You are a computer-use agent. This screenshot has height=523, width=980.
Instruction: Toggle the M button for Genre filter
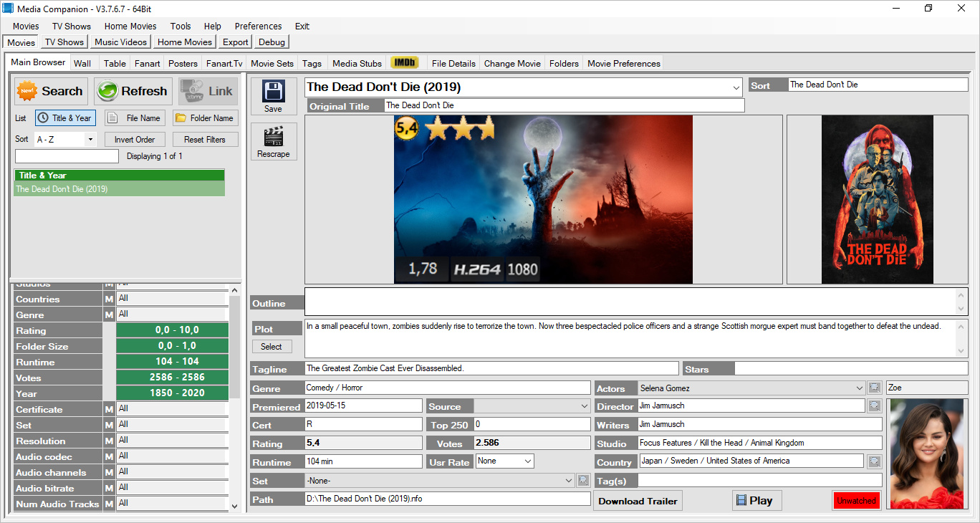[x=110, y=315]
